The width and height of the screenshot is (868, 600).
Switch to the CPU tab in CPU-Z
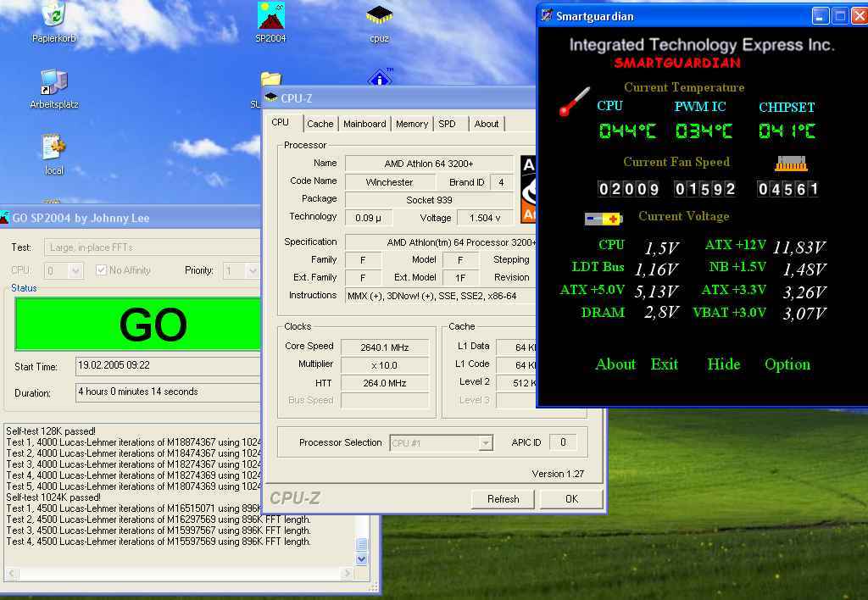point(280,122)
